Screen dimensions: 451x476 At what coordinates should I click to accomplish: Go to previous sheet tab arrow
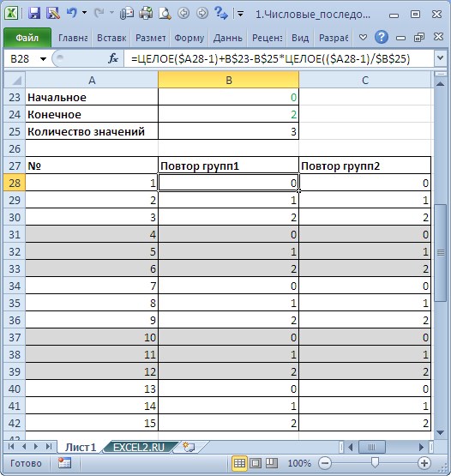pos(24,446)
